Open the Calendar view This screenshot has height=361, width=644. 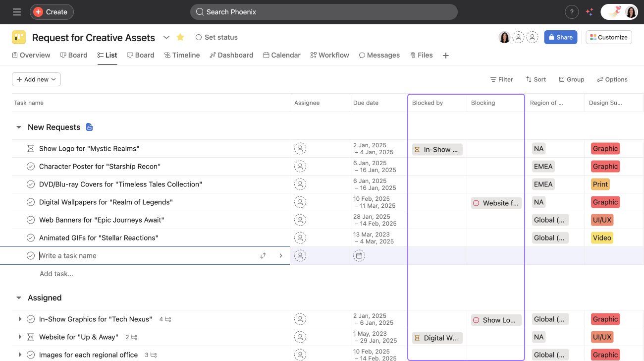(x=282, y=55)
